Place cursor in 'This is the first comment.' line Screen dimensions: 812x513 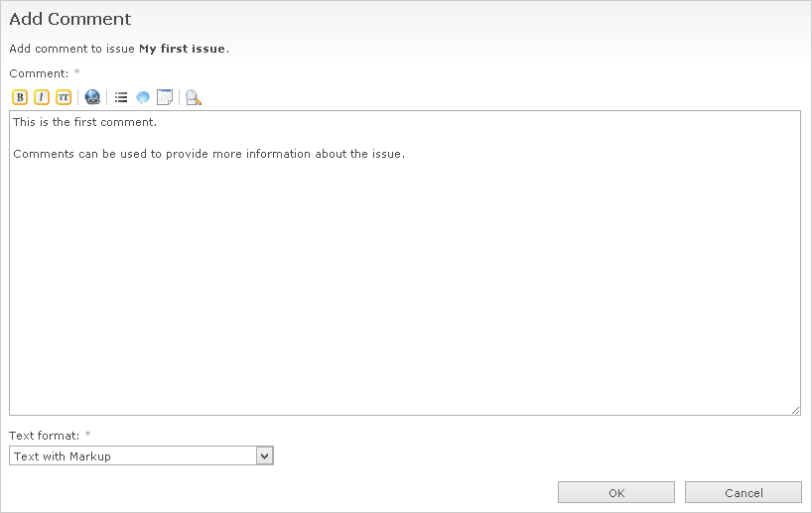(84, 123)
